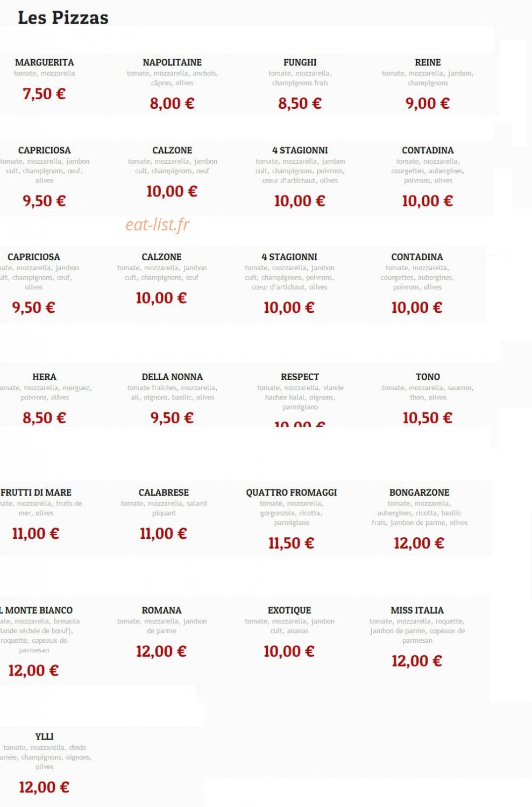The height and width of the screenshot is (807, 532).
Task: Click the Reine pizza title
Action: tap(428, 62)
